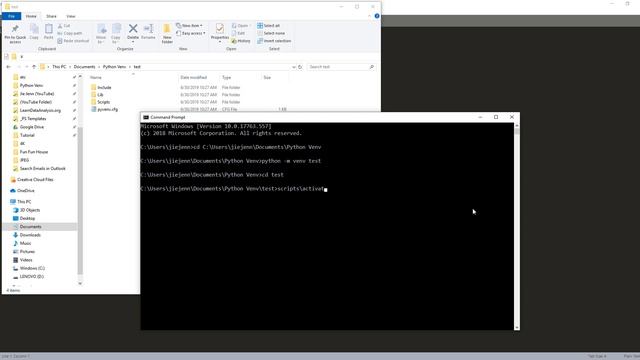Click This PC in address bar
The width and height of the screenshot is (640, 360).
pyautogui.click(x=59, y=67)
